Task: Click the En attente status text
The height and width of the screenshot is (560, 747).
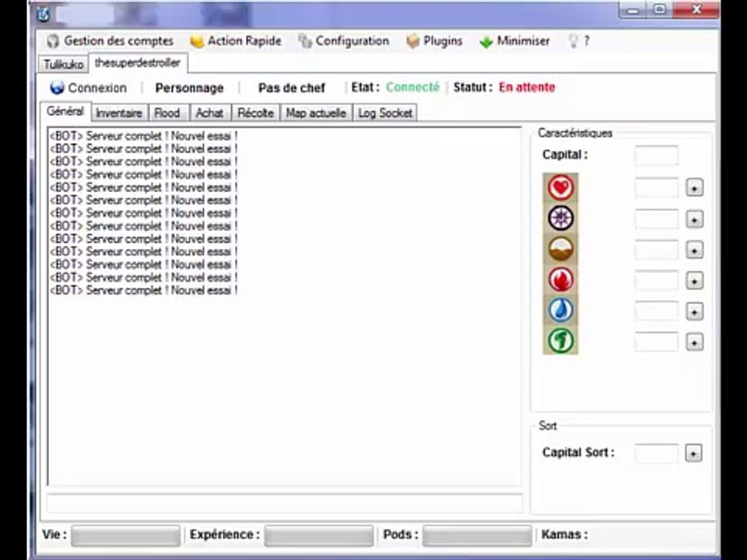Action: 527,87
